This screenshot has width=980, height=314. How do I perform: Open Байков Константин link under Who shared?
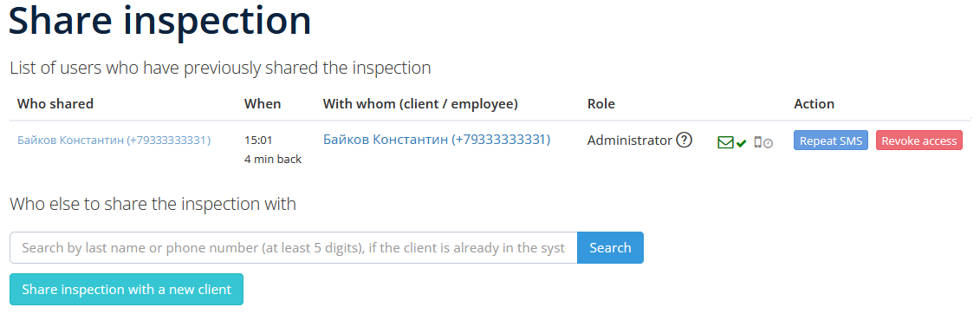[x=114, y=141]
